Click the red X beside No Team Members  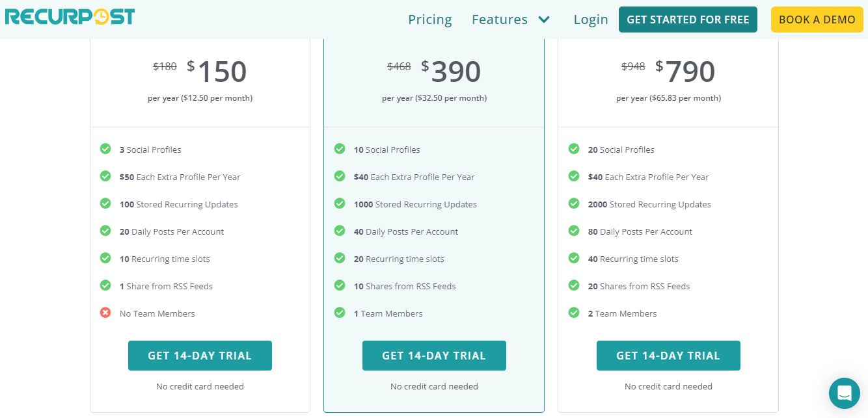pyautogui.click(x=105, y=313)
